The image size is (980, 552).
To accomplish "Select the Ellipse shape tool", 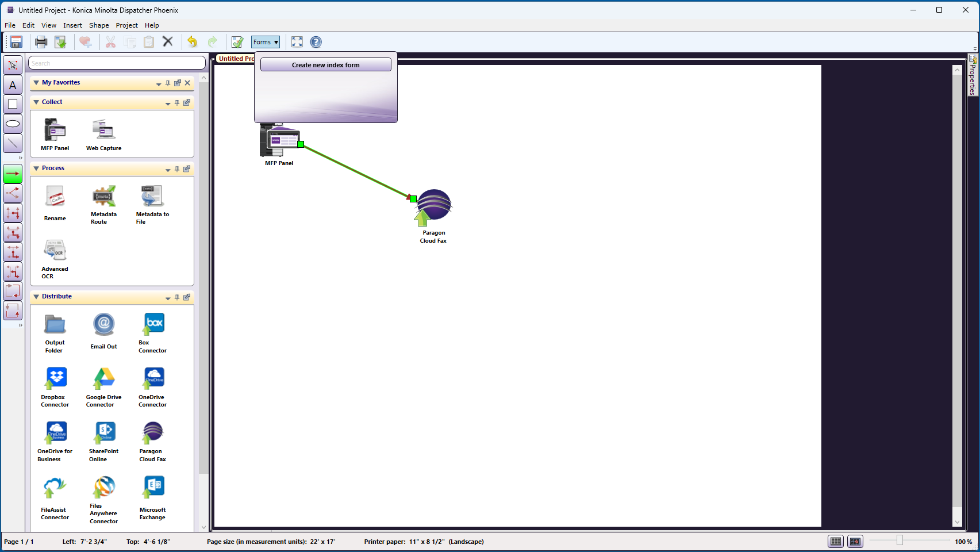I will tap(13, 124).
